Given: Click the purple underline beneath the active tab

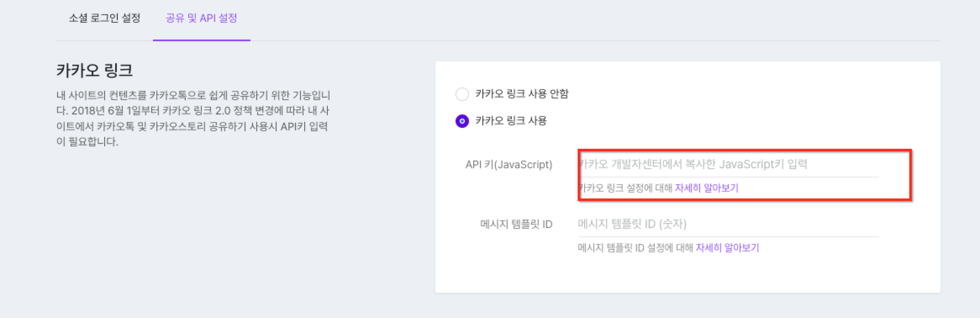Looking at the screenshot, I should tap(201, 40).
